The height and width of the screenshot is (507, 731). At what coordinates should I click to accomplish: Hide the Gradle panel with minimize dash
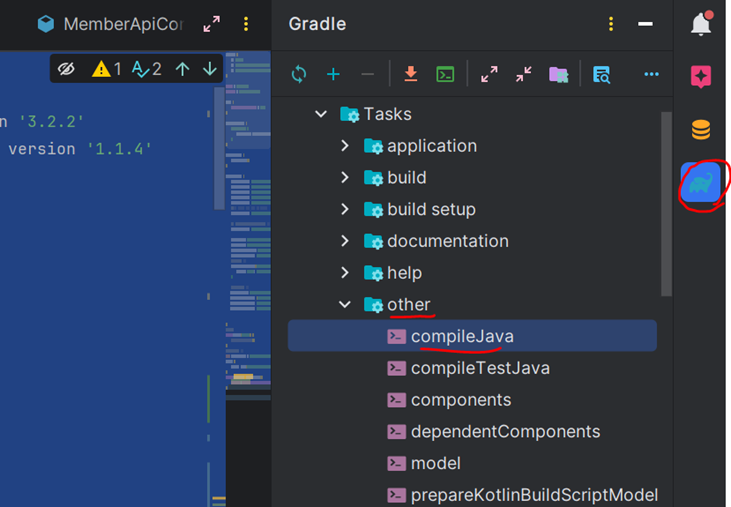645,24
